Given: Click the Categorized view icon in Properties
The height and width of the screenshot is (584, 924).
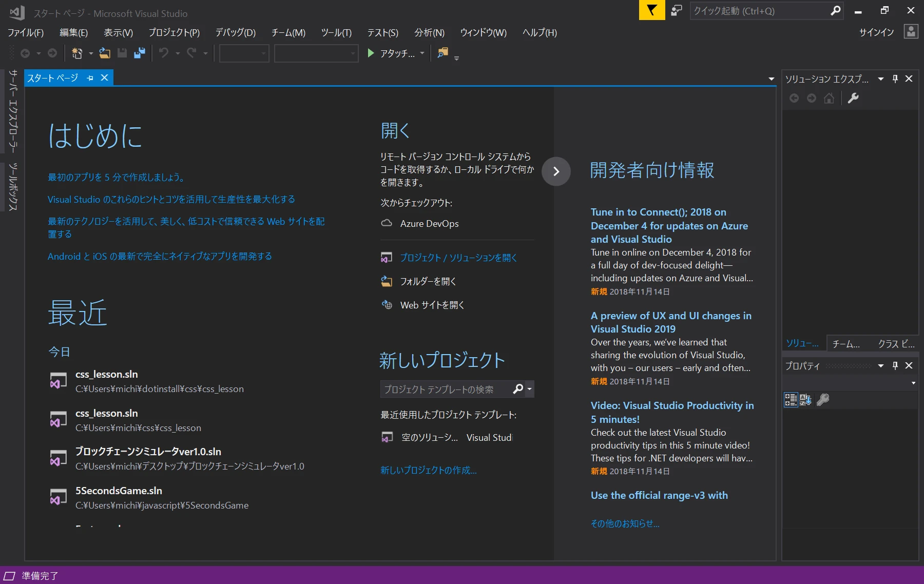Looking at the screenshot, I should [791, 400].
